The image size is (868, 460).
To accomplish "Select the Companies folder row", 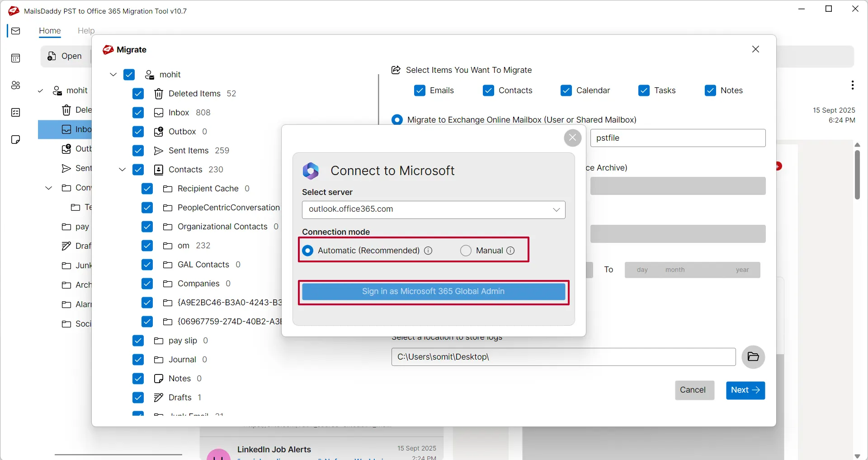I will coord(197,284).
